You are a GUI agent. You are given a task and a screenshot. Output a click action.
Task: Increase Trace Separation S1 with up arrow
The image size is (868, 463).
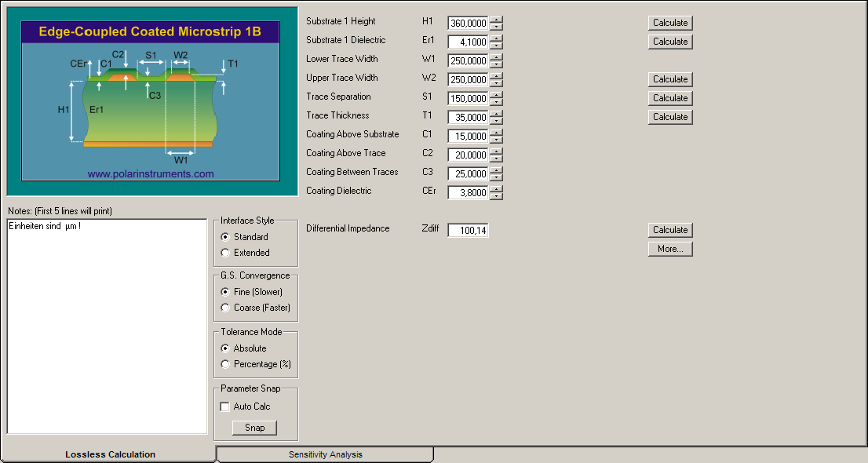[497, 95]
